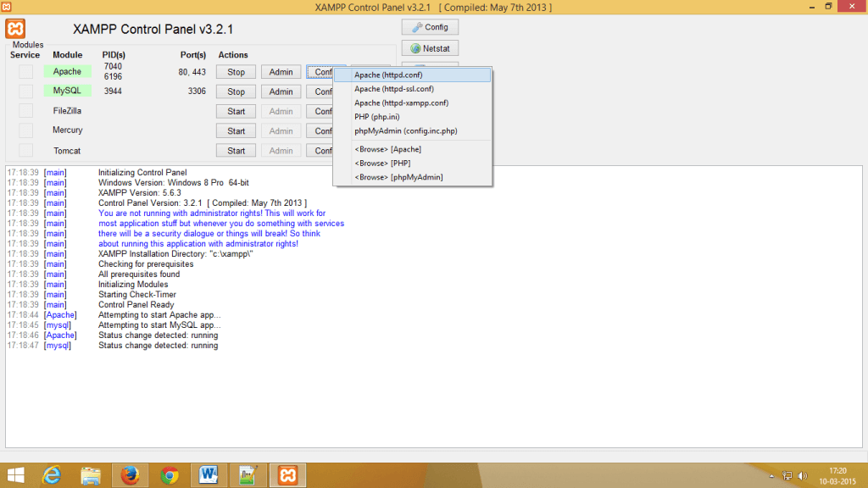Viewport: 868px width, 488px height.
Task: Click the Mercury module label
Action: (x=68, y=130)
